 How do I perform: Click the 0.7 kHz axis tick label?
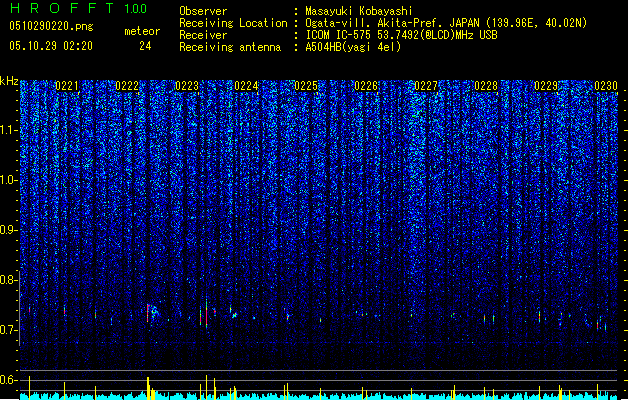(x=8, y=330)
